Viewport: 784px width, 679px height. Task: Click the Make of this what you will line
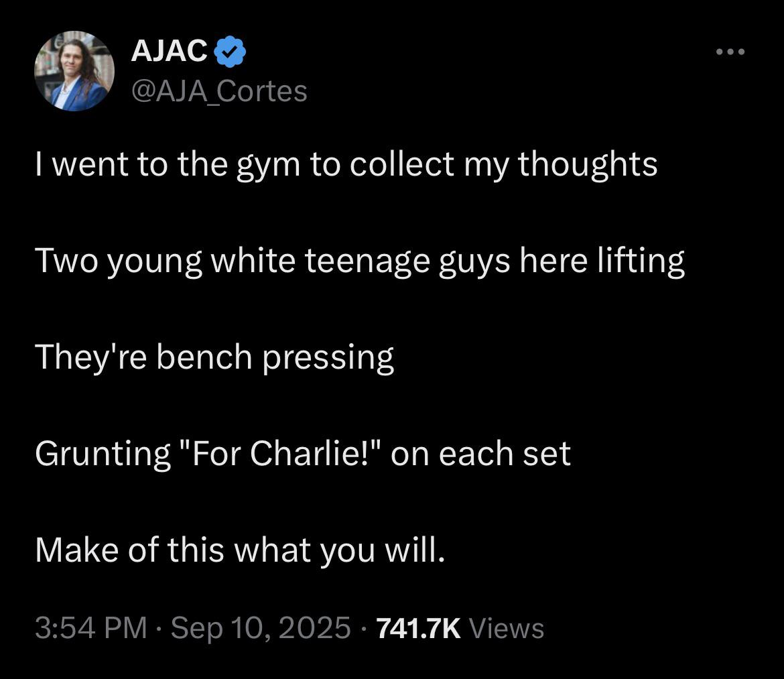pos(240,550)
